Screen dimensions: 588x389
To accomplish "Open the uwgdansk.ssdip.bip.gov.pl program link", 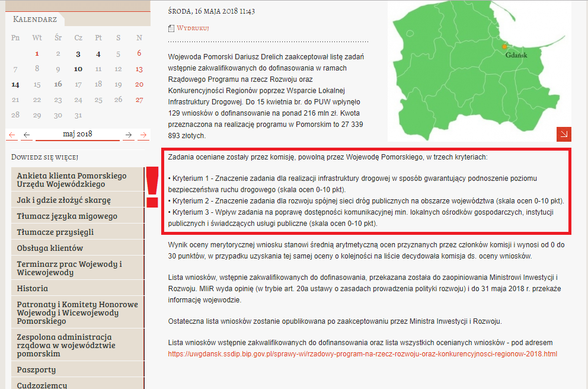I will click(x=363, y=354).
